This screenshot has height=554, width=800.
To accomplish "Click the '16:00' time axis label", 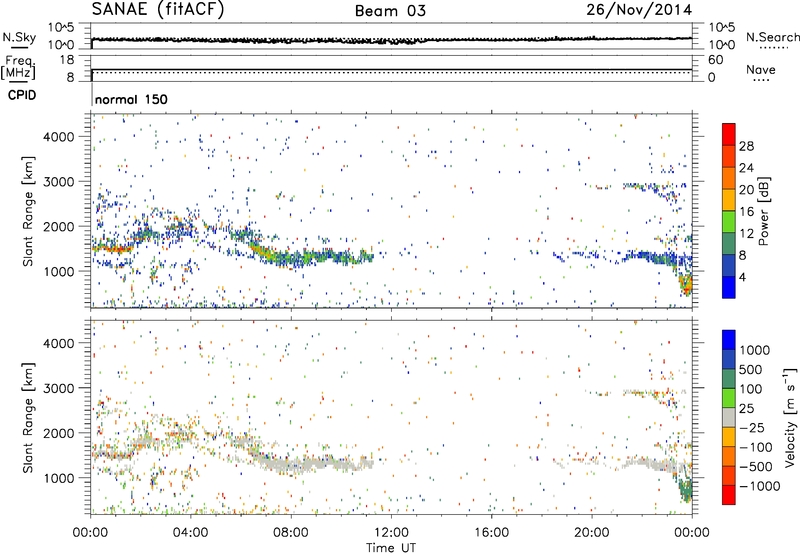I will click(x=491, y=533).
